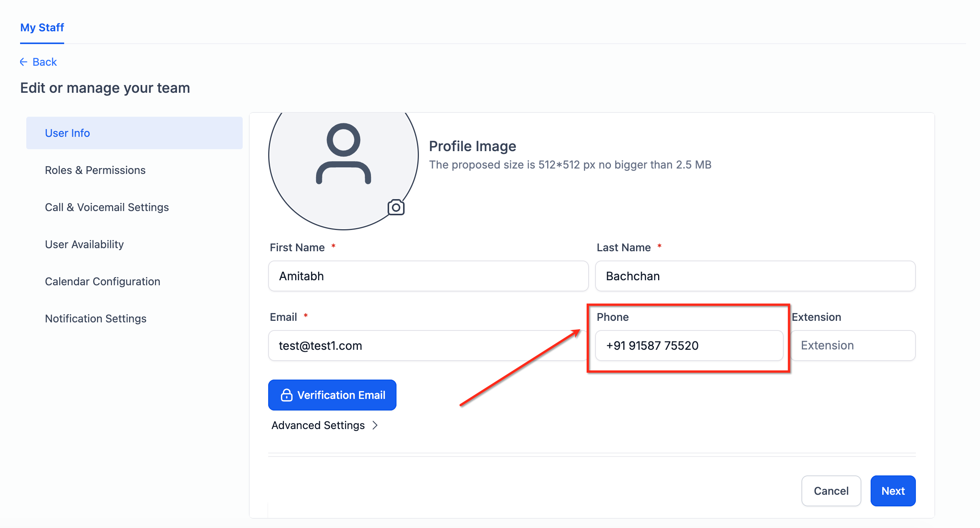Click the lock icon on Verification Email
The width and height of the screenshot is (980, 528).
tap(286, 395)
